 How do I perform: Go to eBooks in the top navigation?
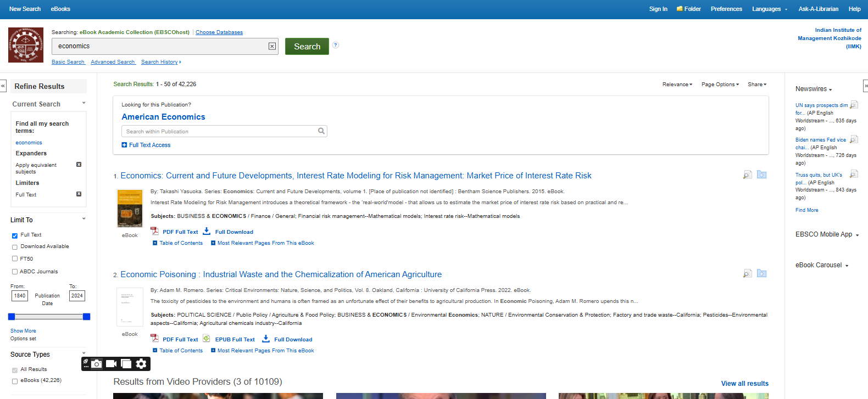60,9
